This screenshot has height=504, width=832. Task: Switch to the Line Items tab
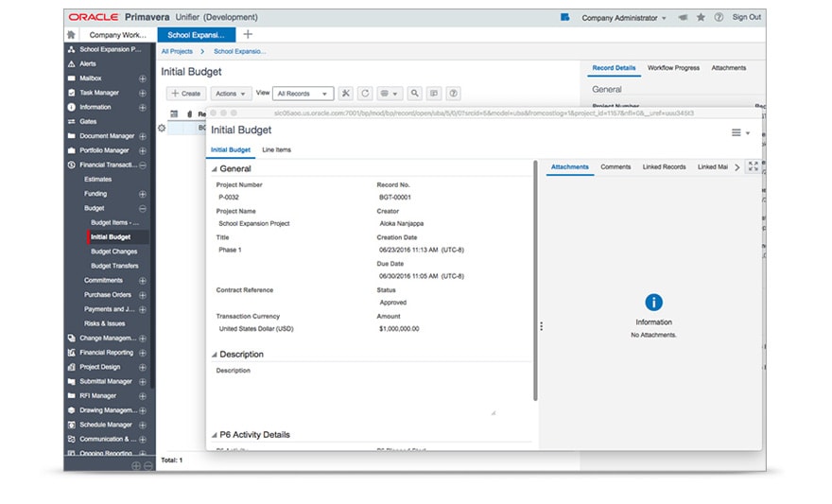(x=276, y=150)
